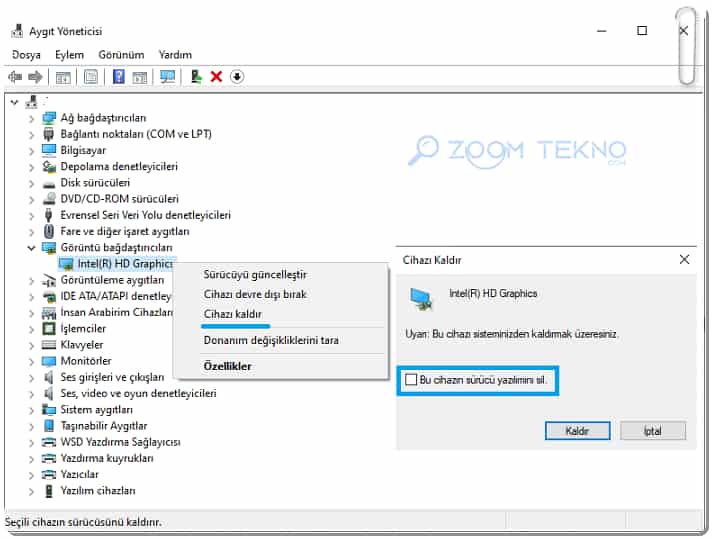Click the action pane toolbar icon
Screen dimensions: 712x539
(140, 77)
